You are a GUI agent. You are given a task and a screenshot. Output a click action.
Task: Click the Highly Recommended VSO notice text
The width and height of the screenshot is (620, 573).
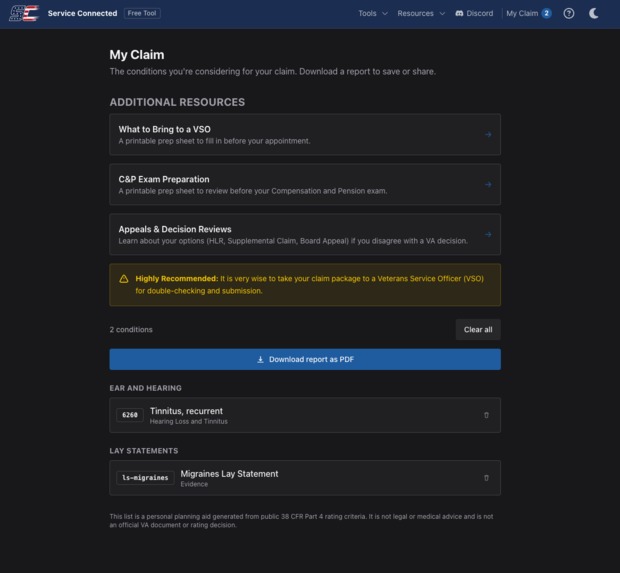310,285
